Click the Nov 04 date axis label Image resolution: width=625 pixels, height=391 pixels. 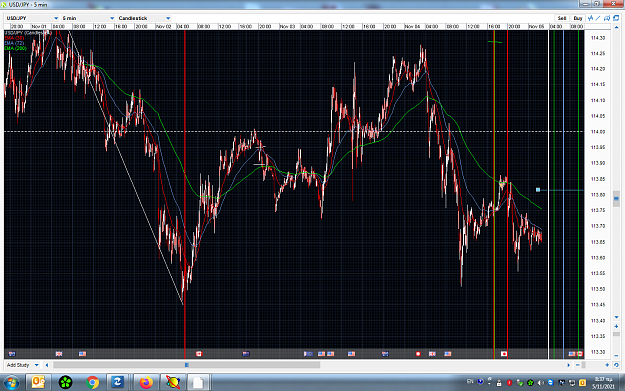pos(412,26)
